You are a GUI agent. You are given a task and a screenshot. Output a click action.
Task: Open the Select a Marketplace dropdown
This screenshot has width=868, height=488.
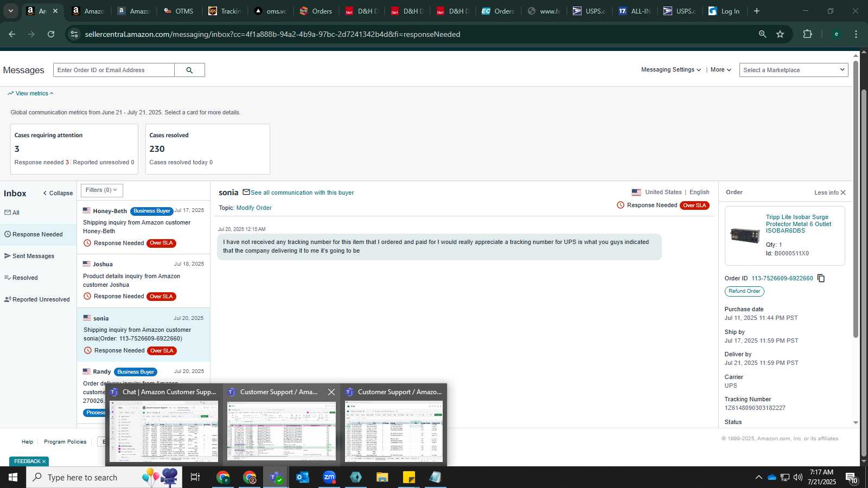794,70
